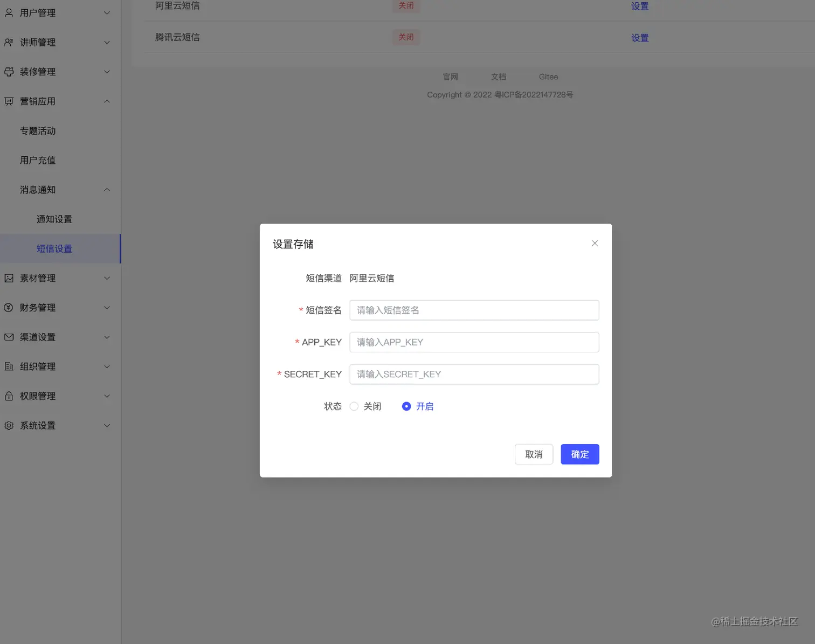Click 关闭 status tag for 腾讯云短信
Image resolution: width=815 pixels, height=644 pixels.
pyautogui.click(x=406, y=37)
